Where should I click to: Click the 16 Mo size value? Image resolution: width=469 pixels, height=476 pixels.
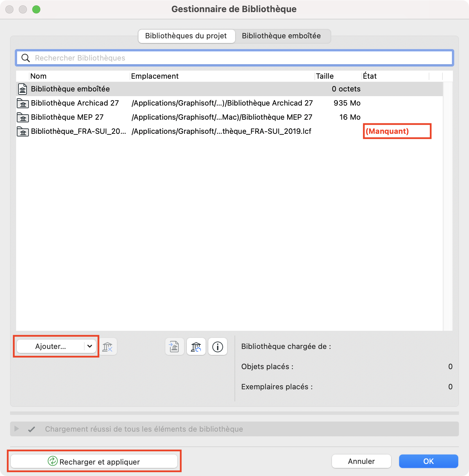click(350, 117)
